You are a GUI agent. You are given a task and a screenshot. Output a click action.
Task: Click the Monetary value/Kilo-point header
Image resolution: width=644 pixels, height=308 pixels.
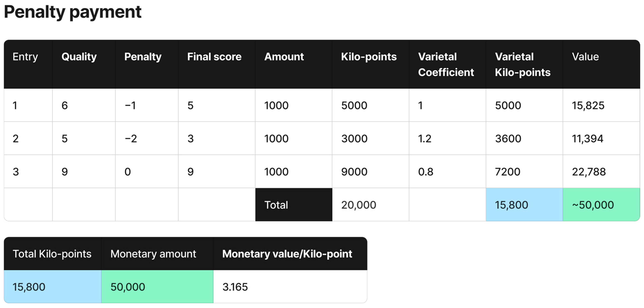pyautogui.click(x=287, y=254)
